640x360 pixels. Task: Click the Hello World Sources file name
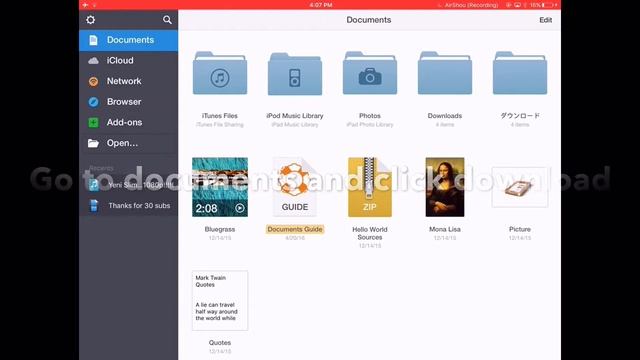click(370, 233)
